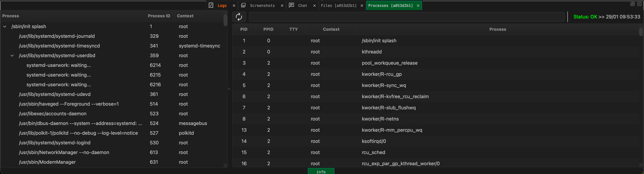This screenshot has width=644, height=174.
Task: Open the Chat tab
Action: [302, 6]
